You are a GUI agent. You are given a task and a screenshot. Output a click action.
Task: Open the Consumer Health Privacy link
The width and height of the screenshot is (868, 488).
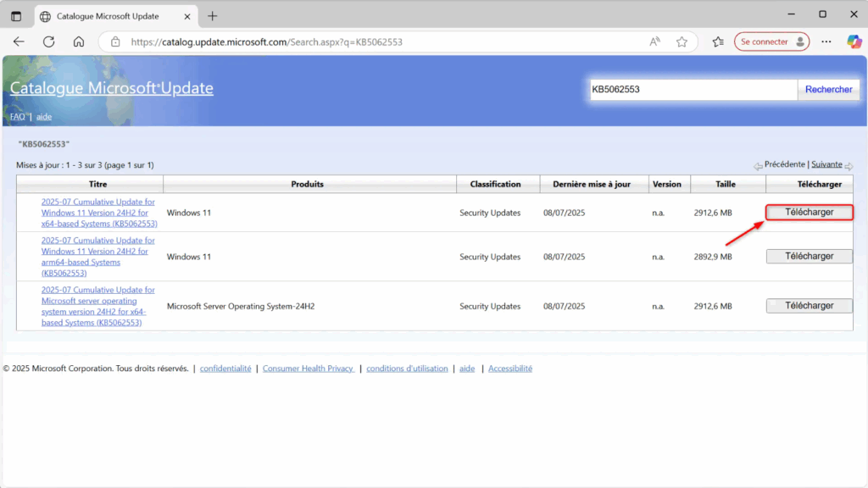[x=309, y=369]
